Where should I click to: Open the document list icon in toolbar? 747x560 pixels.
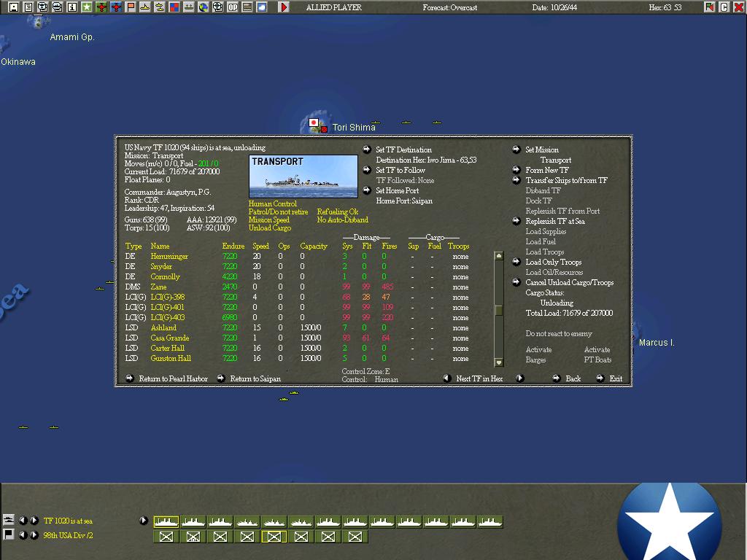point(28,7)
